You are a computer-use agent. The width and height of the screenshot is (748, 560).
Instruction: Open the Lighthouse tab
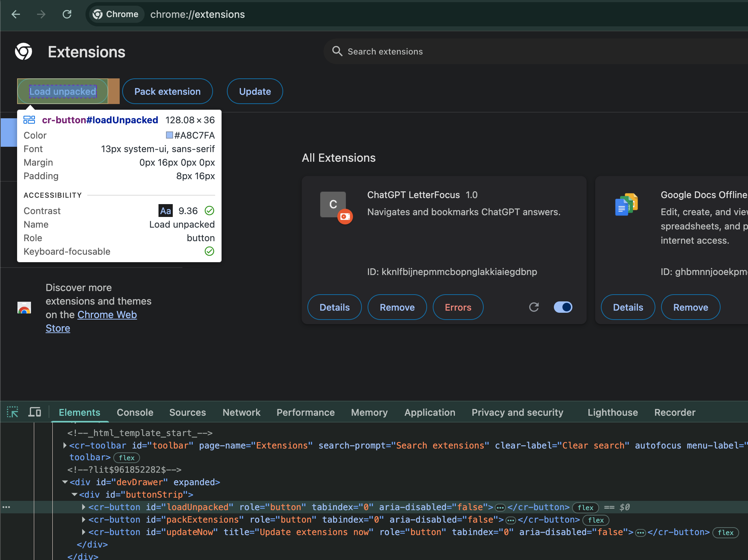pos(613,412)
